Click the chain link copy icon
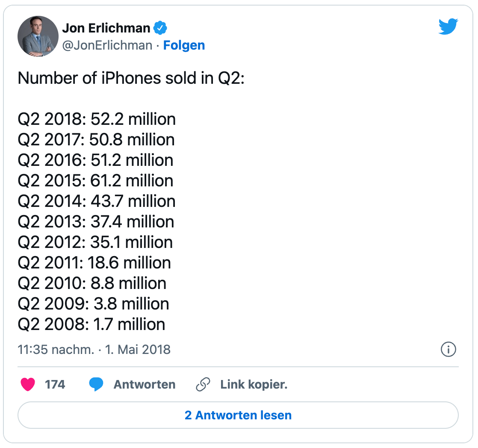 (203, 384)
